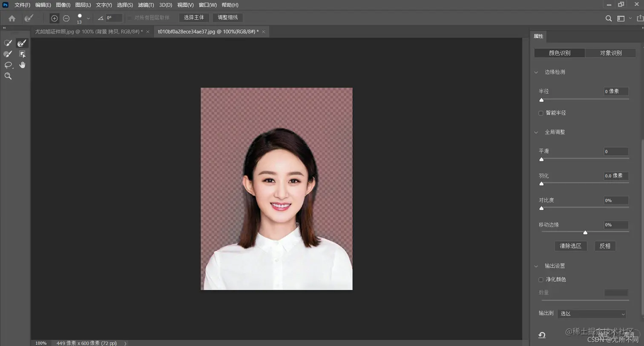Collapse the 边缘检测 section
Viewport: 644px width, 346px height.
click(x=536, y=72)
